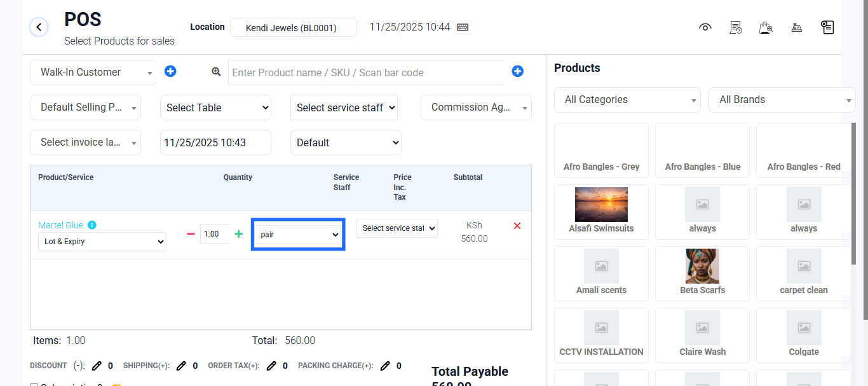This screenshot has height=386, width=868.
Task: Open the pair unit dropdown
Action: point(299,235)
